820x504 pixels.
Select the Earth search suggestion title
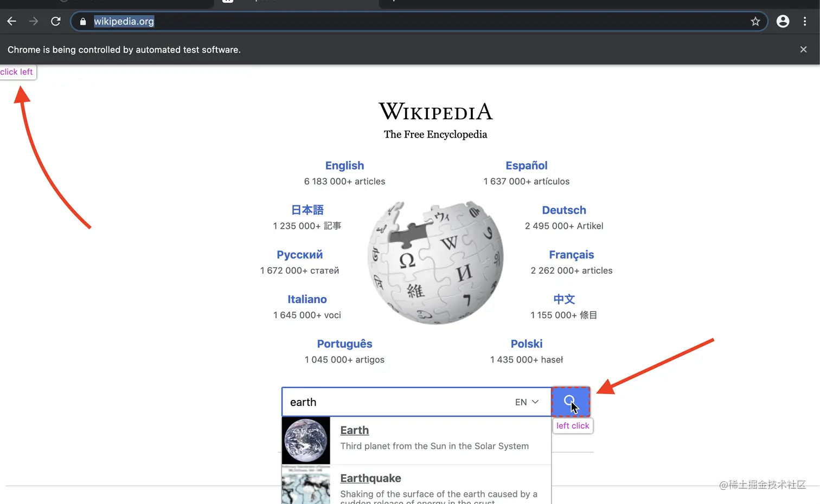(x=354, y=430)
